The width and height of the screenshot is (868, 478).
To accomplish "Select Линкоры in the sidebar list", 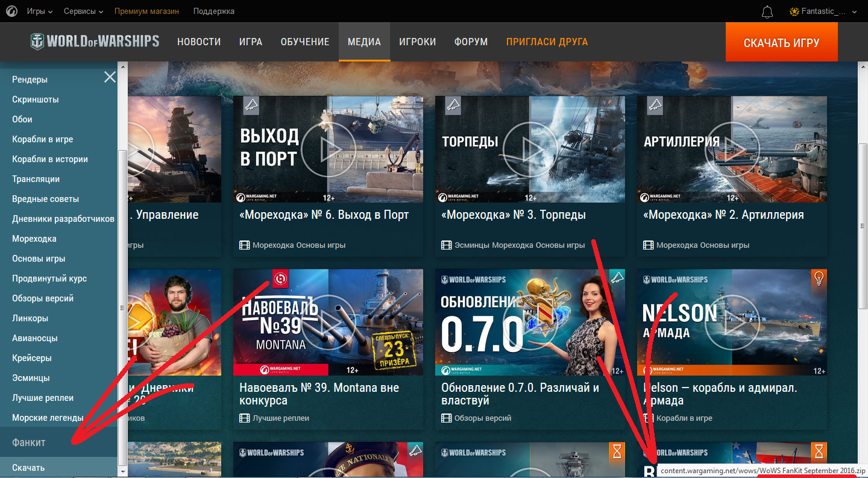I will (30, 318).
